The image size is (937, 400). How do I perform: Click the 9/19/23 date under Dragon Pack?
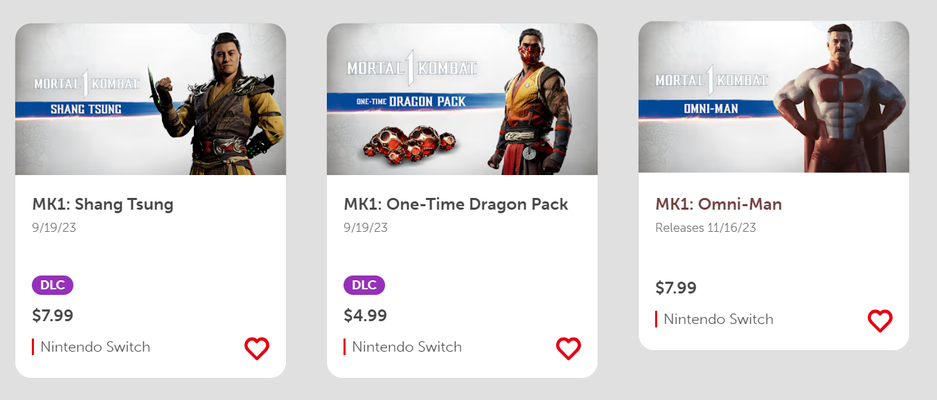(366, 228)
